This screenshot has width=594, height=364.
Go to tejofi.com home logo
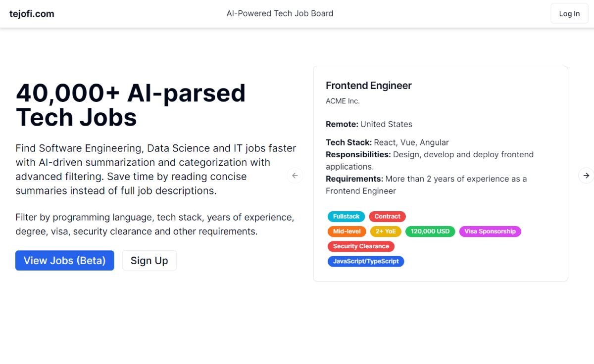coord(32,14)
